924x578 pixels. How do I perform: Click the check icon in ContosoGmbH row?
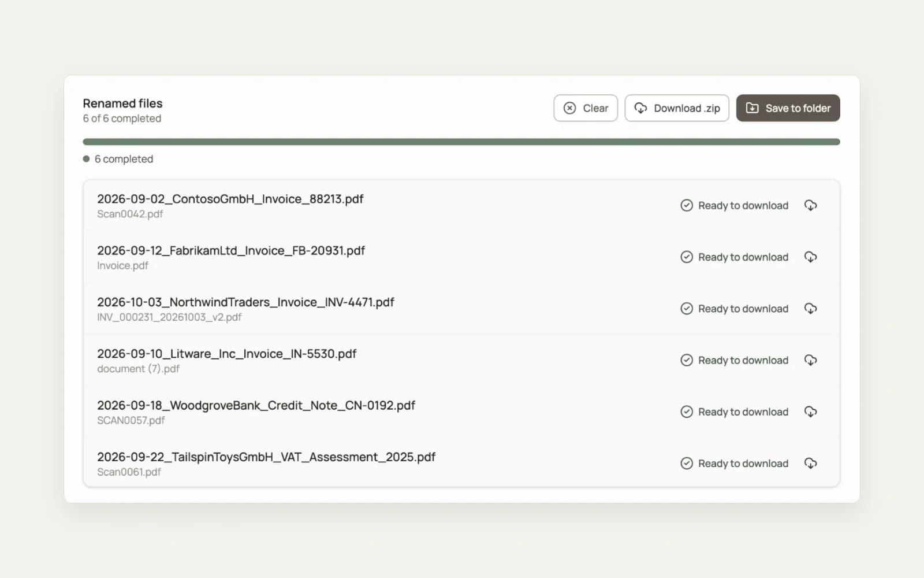[x=686, y=205]
